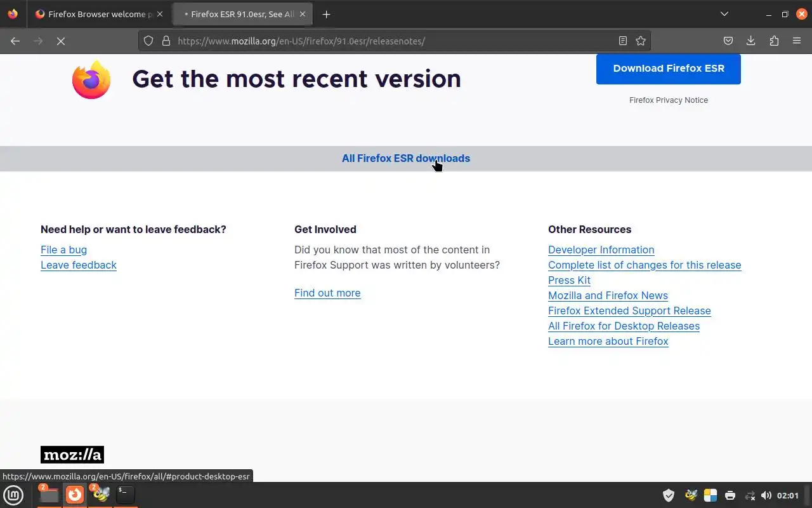Open a new tab with plus button
The height and width of the screenshot is (508, 812).
[x=326, y=14]
